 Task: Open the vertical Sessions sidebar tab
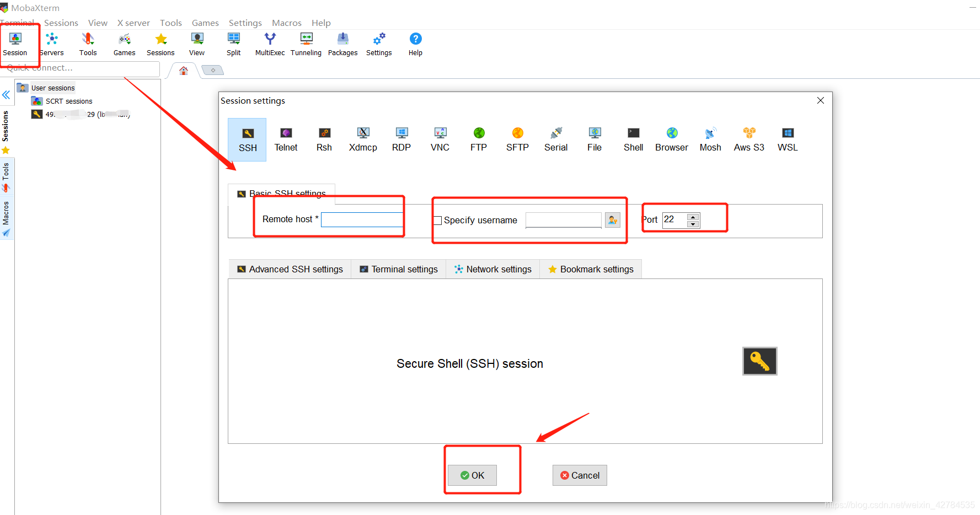(x=6, y=132)
